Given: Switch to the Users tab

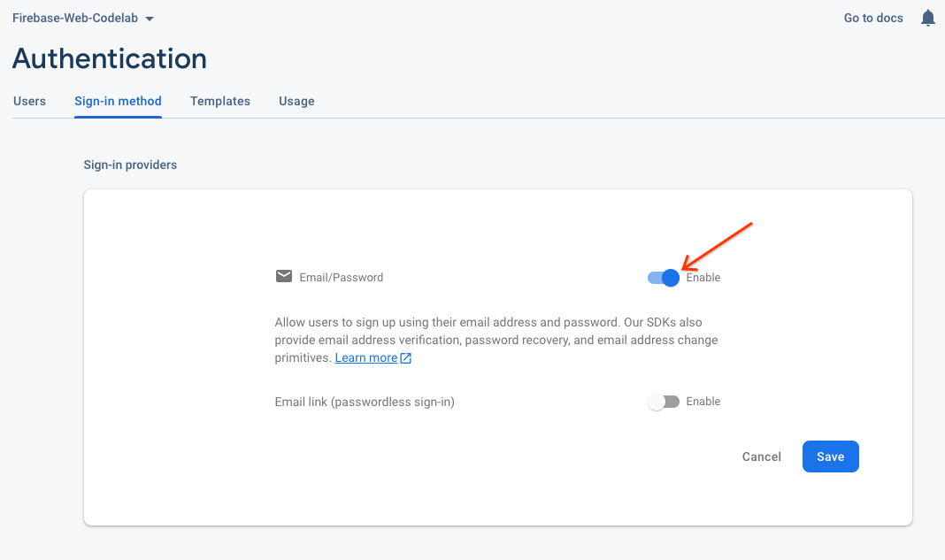Looking at the screenshot, I should pyautogui.click(x=29, y=101).
